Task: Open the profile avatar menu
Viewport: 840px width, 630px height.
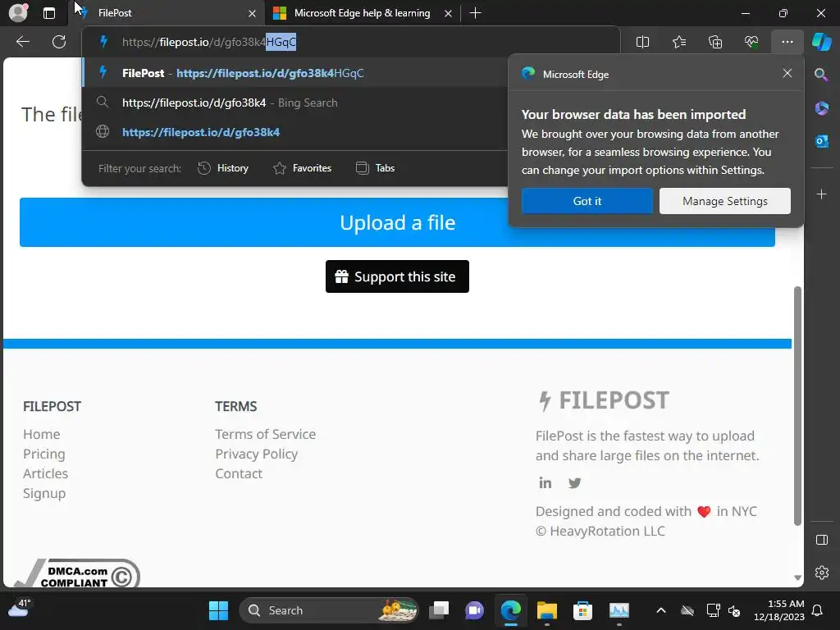Action: (x=18, y=13)
